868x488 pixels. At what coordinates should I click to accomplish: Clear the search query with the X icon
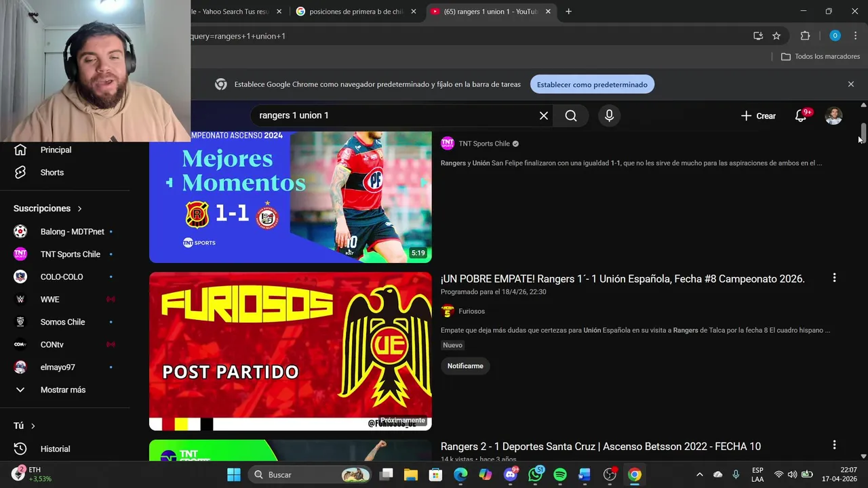(x=544, y=116)
